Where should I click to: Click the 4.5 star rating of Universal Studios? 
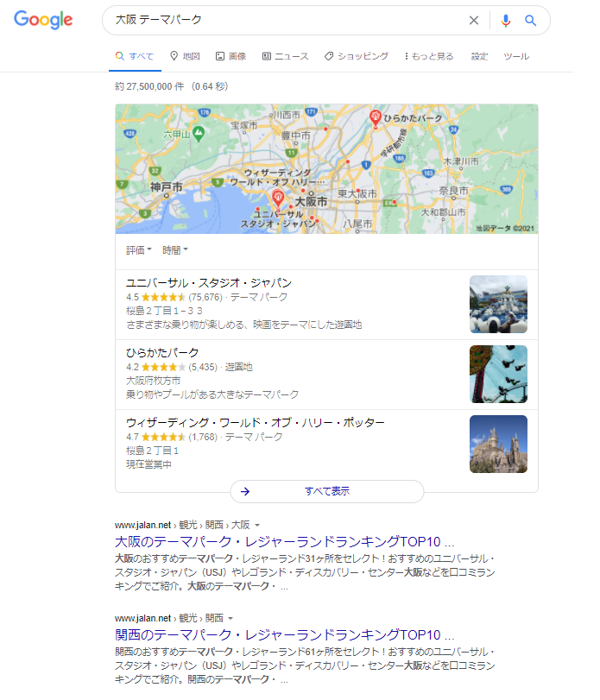click(x=155, y=297)
